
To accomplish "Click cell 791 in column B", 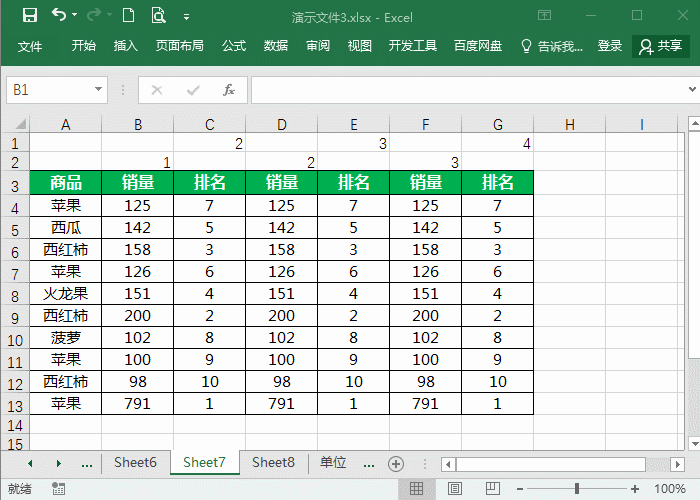I will 138,404.
